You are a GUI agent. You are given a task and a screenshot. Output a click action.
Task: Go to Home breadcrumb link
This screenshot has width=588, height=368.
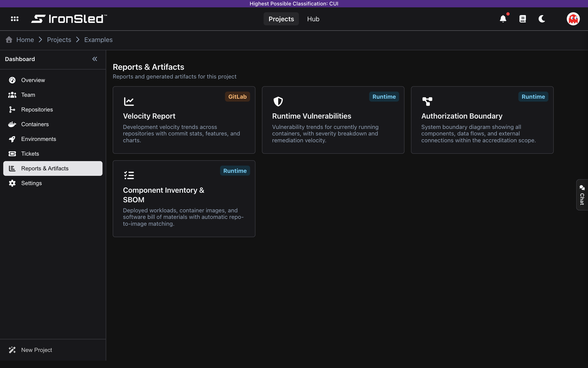click(25, 40)
